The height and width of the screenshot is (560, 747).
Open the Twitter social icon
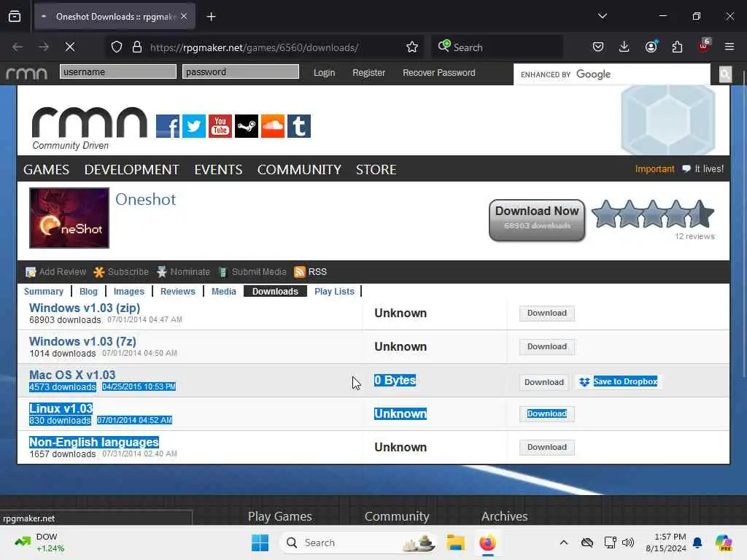[194, 126]
